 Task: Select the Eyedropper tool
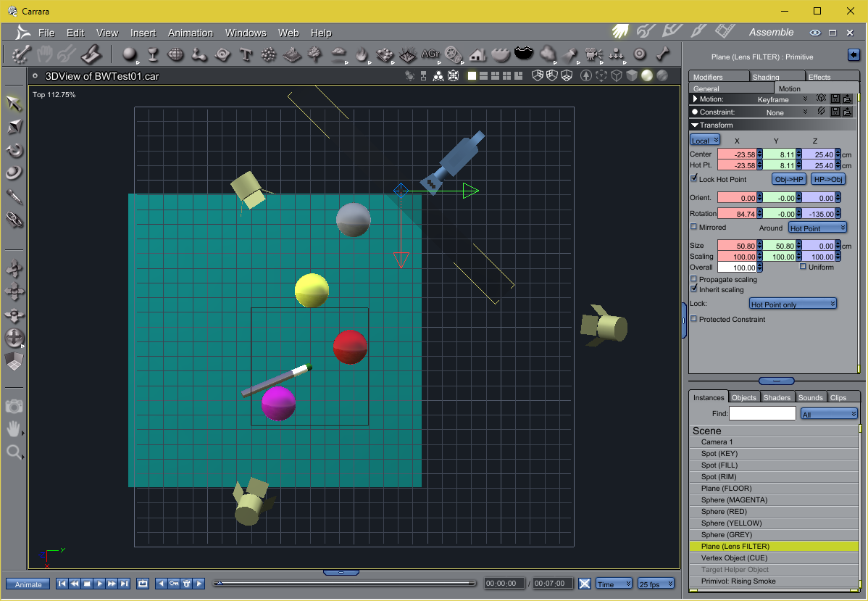(14, 196)
